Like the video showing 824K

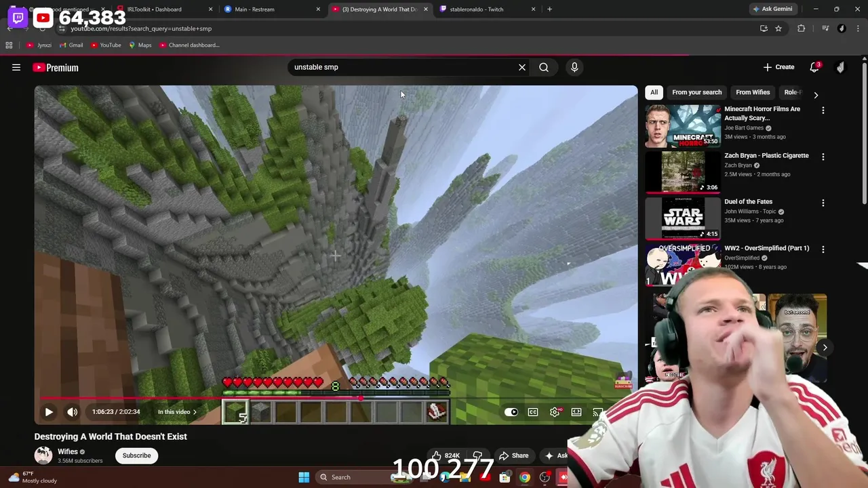click(446, 455)
